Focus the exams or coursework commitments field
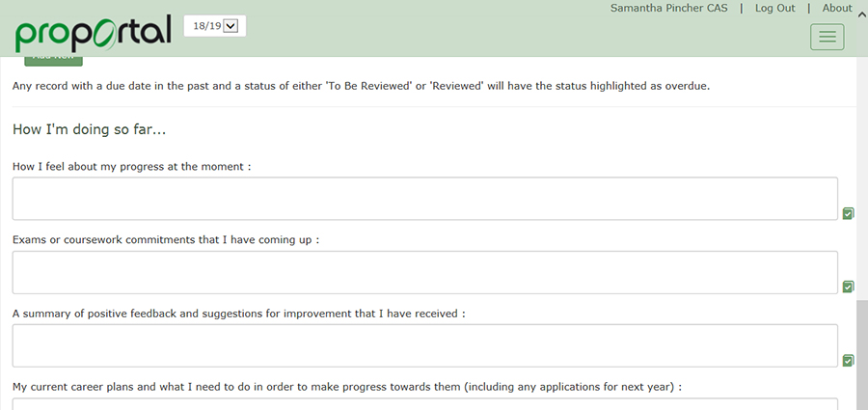Screen dimensions: 868x410 (x=424, y=272)
